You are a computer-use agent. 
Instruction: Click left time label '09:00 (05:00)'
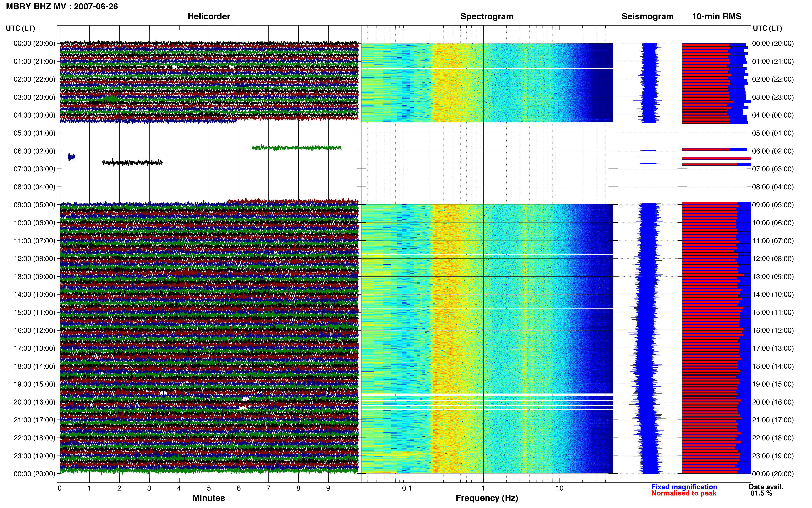34,205
